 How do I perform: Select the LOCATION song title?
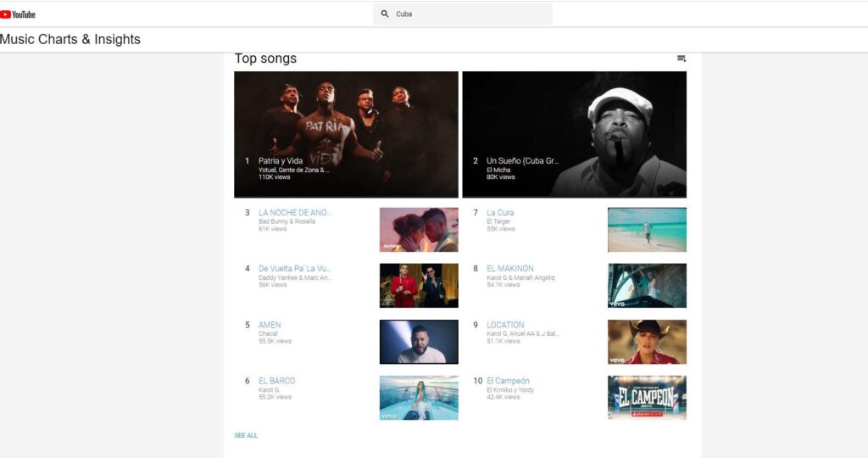tap(505, 325)
